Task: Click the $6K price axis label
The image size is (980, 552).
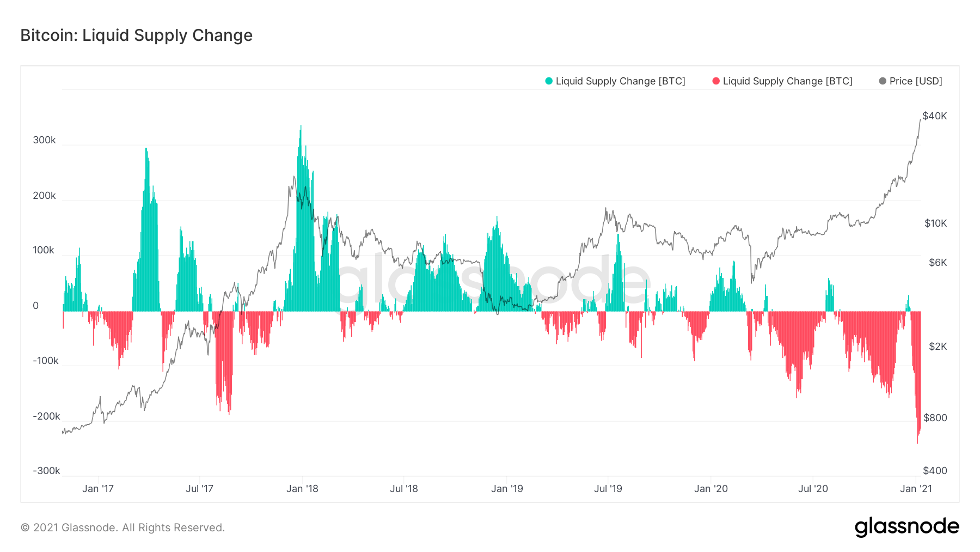Action: click(938, 263)
